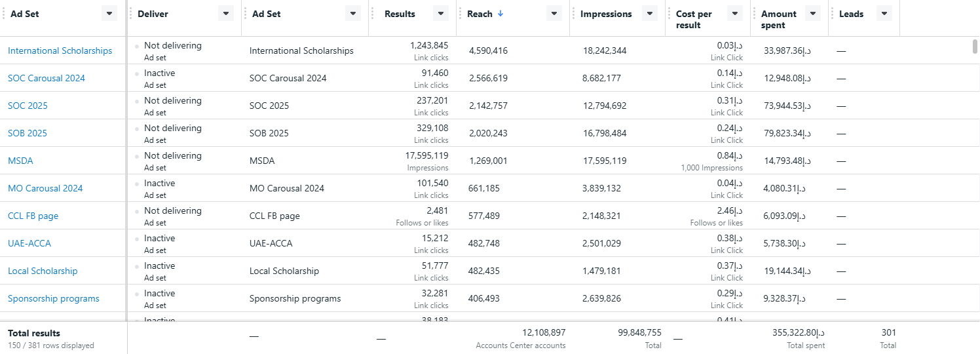Image resolution: width=980 pixels, height=354 pixels.
Task: Select cost per result 2.46 value
Action: click(x=730, y=210)
